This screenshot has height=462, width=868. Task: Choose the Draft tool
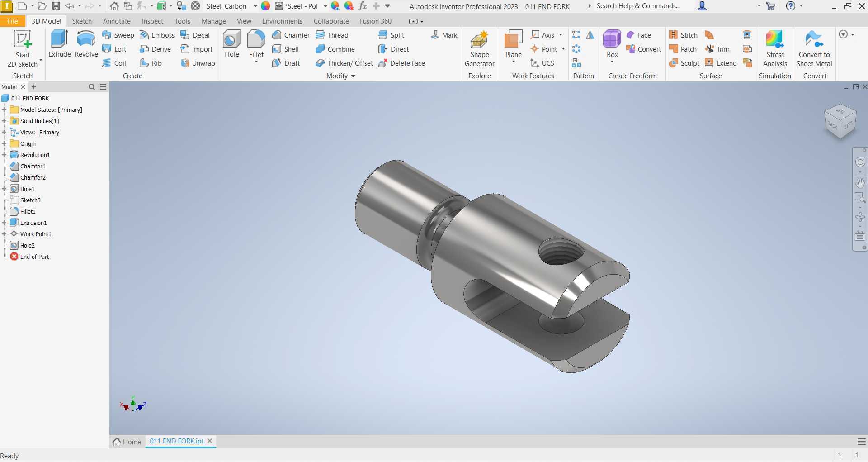point(286,63)
